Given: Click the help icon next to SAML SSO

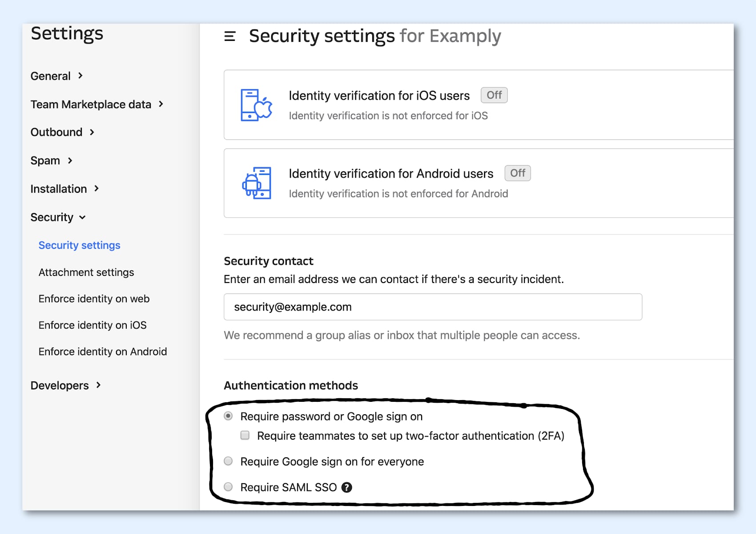Looking at the screenshot, I should pyautogui.click(x=346, y=488).
